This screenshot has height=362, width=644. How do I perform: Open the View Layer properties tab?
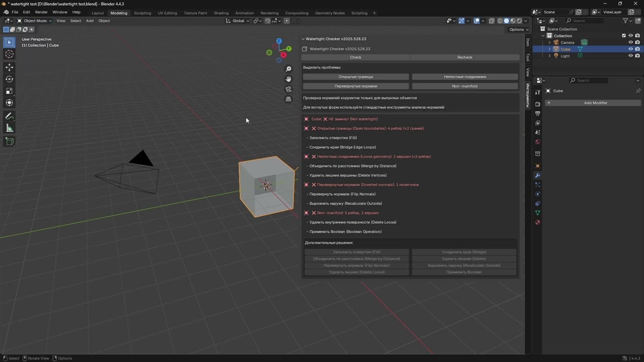pos(537,123)
